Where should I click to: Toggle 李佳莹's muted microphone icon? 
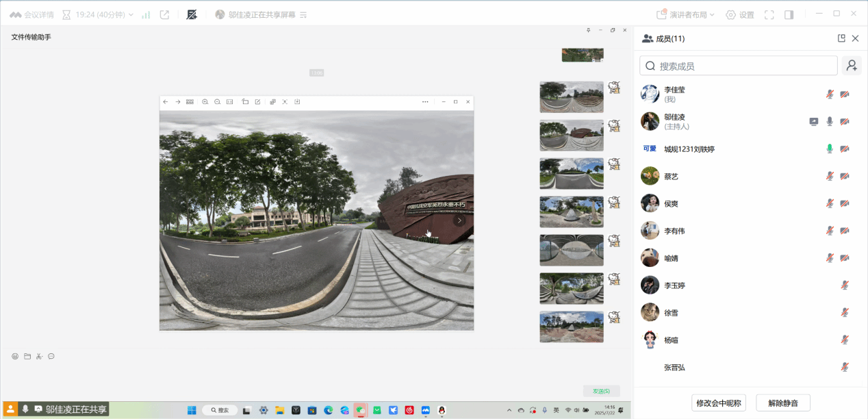[x=830, y=94]
